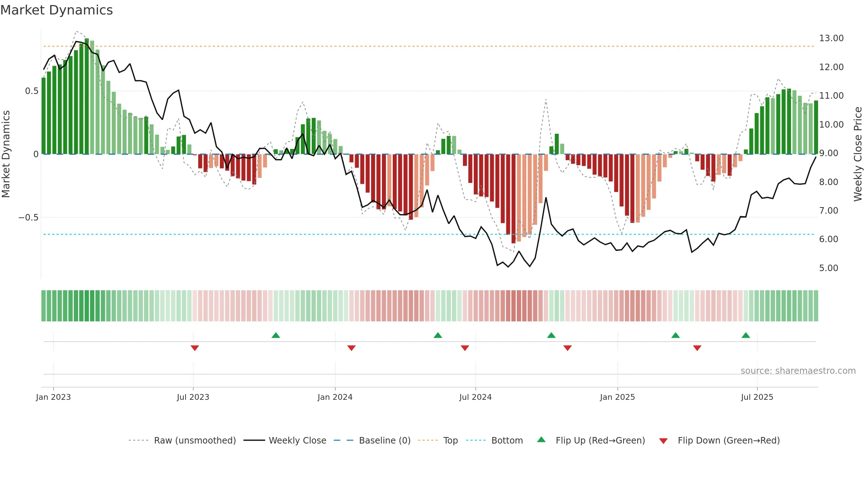This screenshot has height=488, width=868.
Task: Click the source: sharemaestro.com text
Action: click(798, 371)
